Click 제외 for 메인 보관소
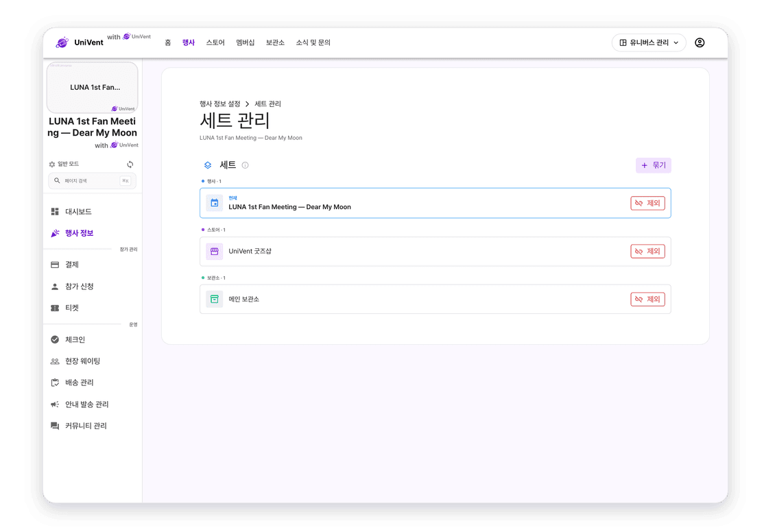775x532 pixels. pyautogui.click(x=647, y=300)
